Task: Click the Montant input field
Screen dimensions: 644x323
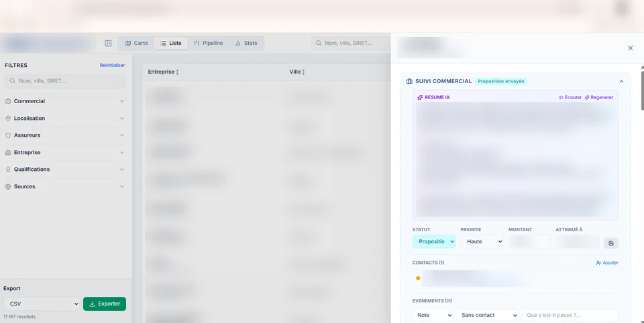Action: pos(530,241)
